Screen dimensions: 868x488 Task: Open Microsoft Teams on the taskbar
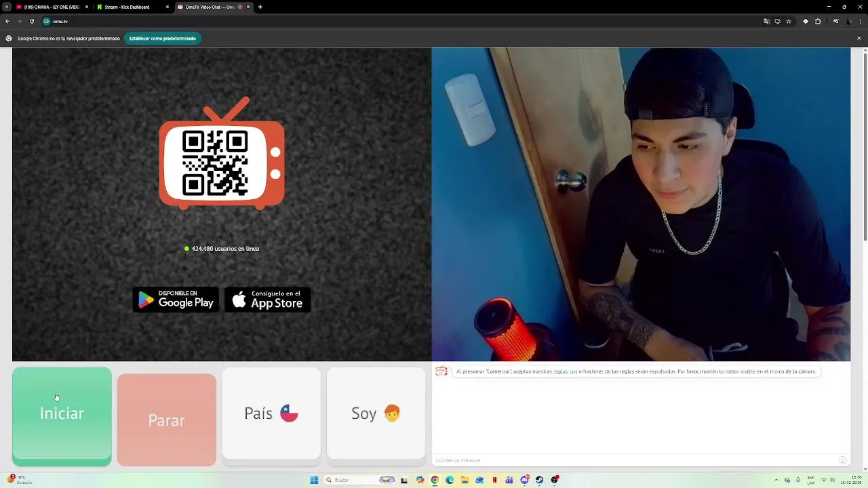pos(509,480)
